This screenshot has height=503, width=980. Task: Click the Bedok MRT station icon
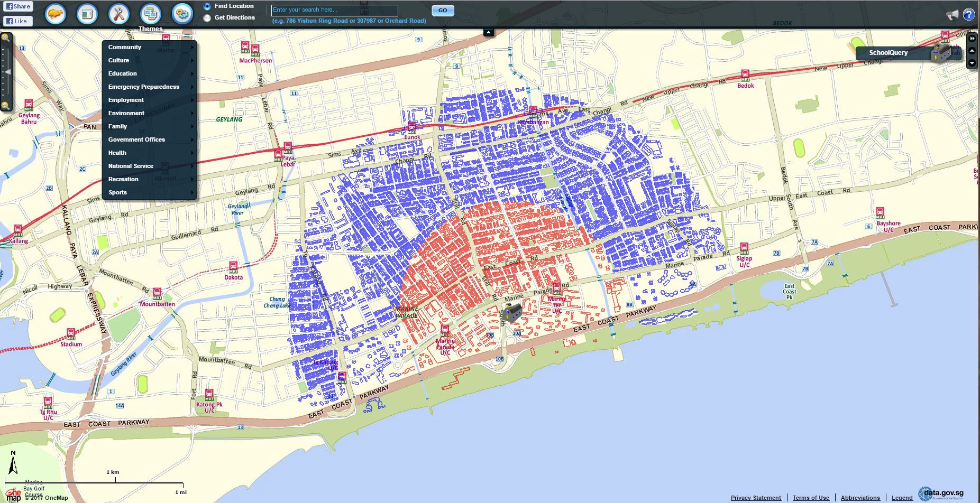[x=745, y=75]
